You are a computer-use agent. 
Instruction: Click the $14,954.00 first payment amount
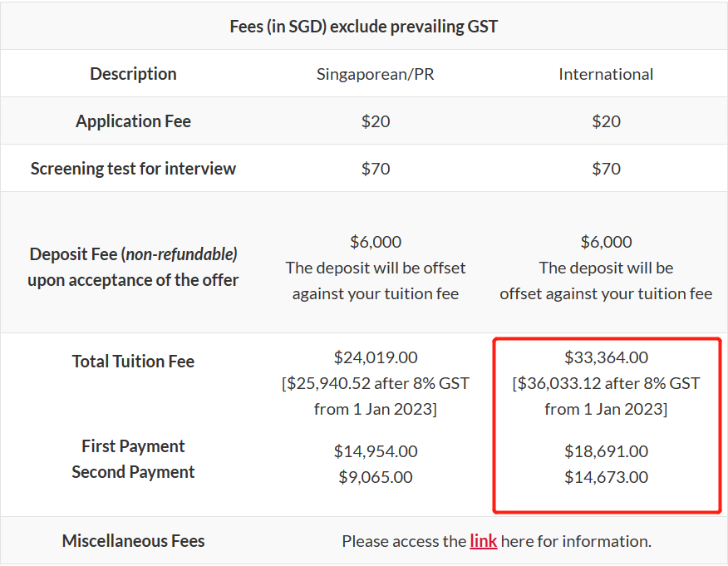point(375,451)
